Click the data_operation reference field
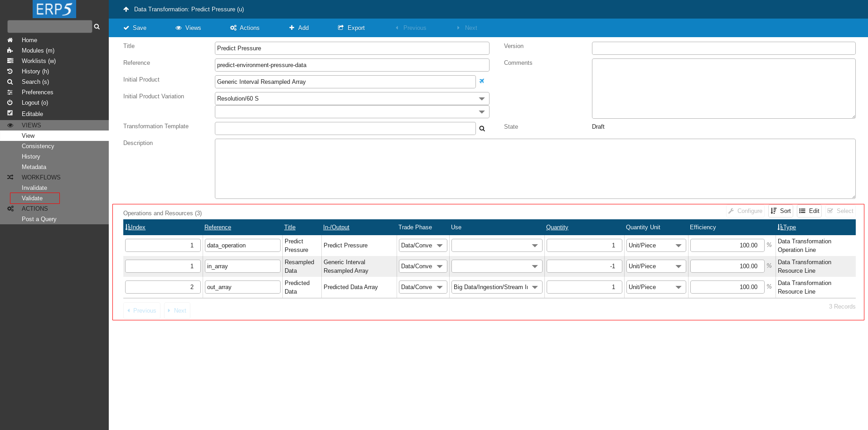Image resolution: width=868 pixels, height=430 pixels. 242,245
